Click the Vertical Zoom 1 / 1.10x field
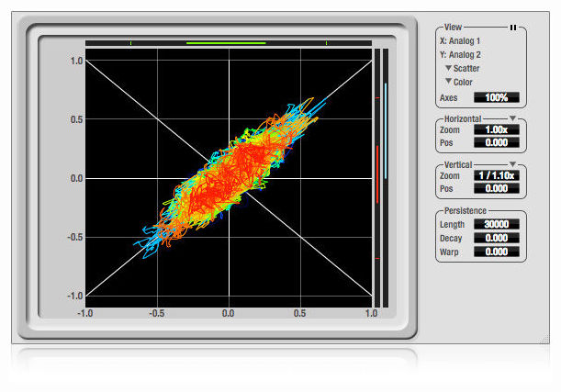This screenshot has width=561, height=392. pos(497,175)
